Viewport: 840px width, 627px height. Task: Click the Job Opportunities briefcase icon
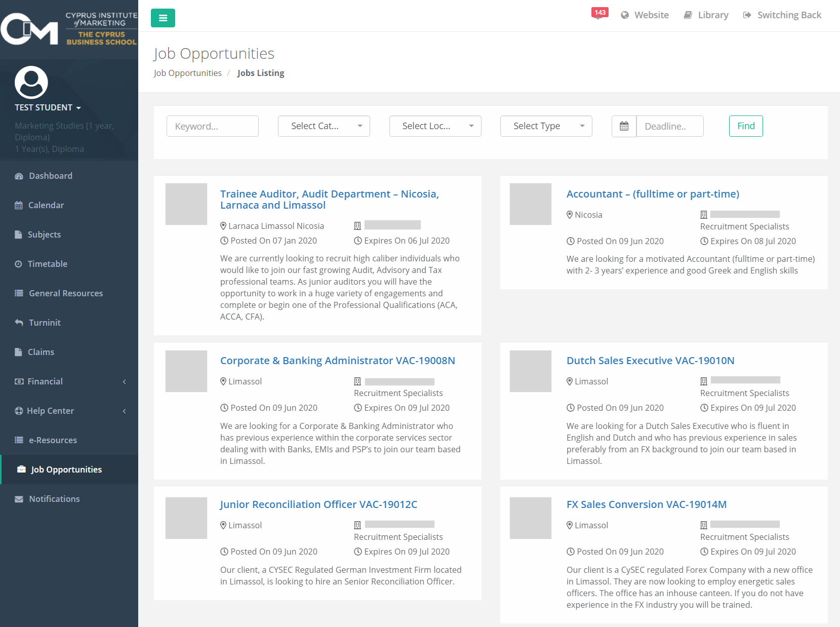click(21, 469)
